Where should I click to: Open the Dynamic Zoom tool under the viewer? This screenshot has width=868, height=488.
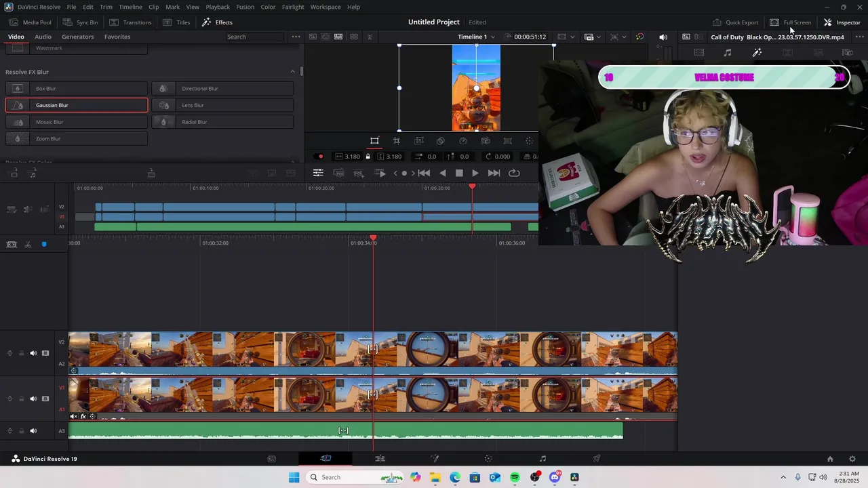click(x=419, y=141)
